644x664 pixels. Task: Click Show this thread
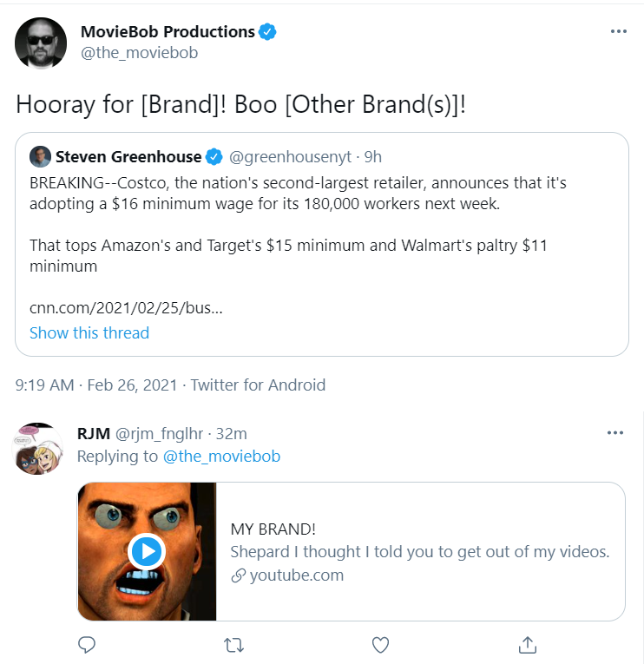coord(89,332)
